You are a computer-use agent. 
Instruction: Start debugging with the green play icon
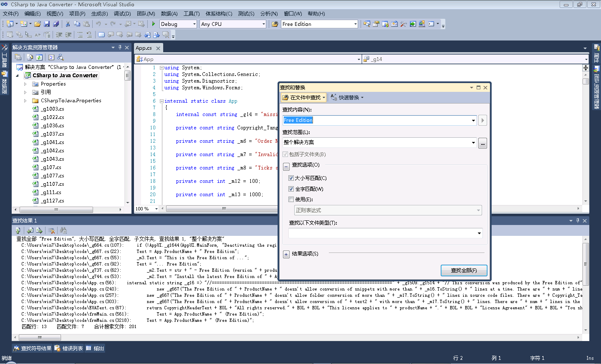click(154, 24)
